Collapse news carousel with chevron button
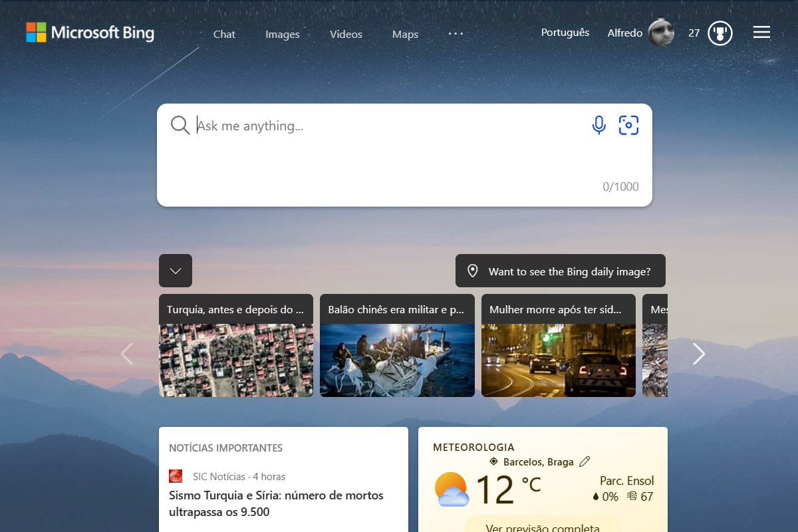 click(x=176, y=271)
